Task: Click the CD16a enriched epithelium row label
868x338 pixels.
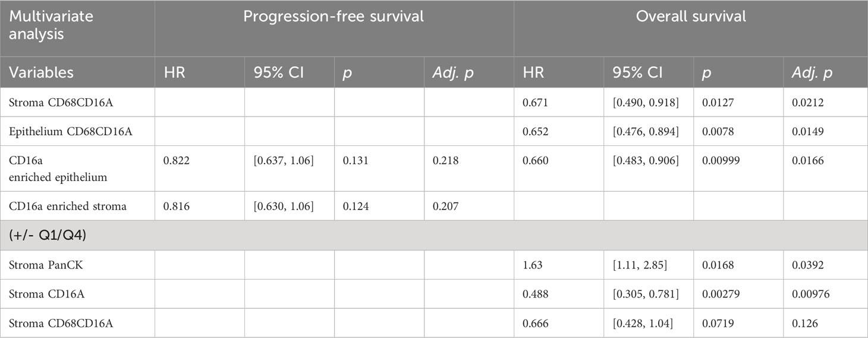Action: pyautogui.click(x=46, y=168)
